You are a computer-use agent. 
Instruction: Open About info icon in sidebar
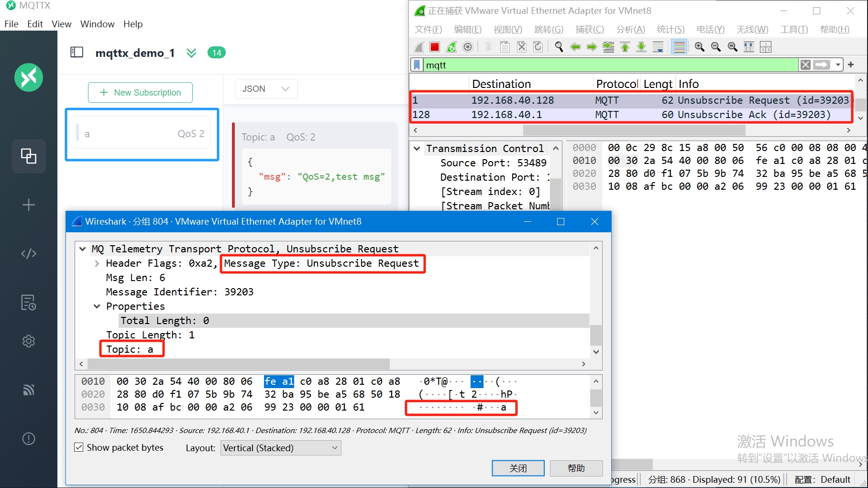pos(29,439)
